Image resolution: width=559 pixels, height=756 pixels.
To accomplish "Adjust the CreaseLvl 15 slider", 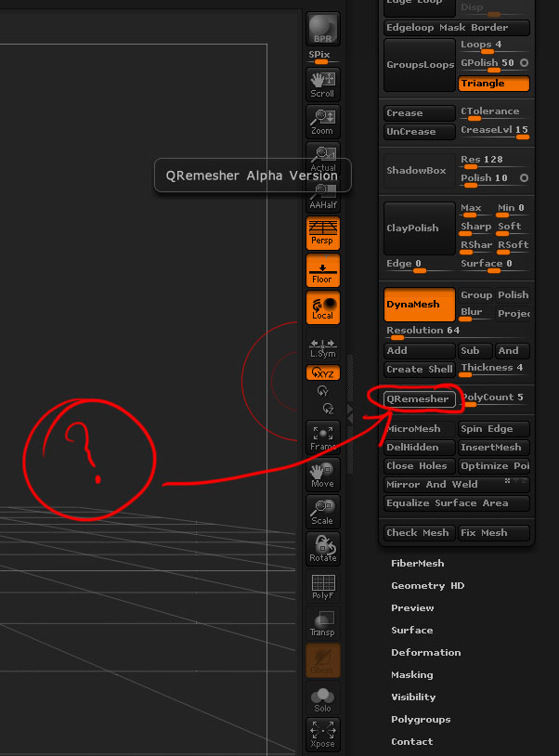I will (x=494, y=132).
